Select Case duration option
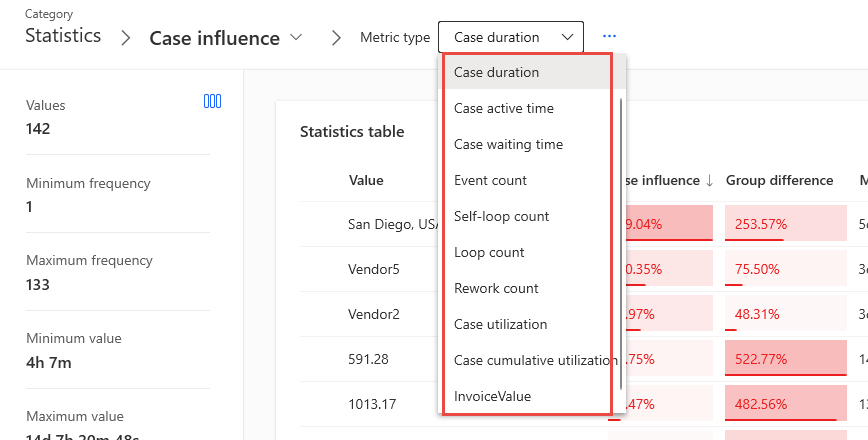The height and width of the screenshot is (440, 868). click(497, 72)
